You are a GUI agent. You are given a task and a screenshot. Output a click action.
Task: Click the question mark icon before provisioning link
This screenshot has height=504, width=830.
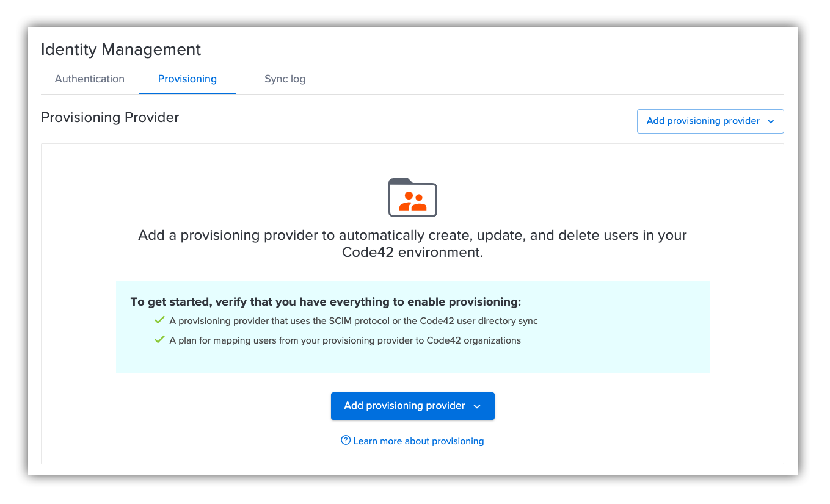346,440
